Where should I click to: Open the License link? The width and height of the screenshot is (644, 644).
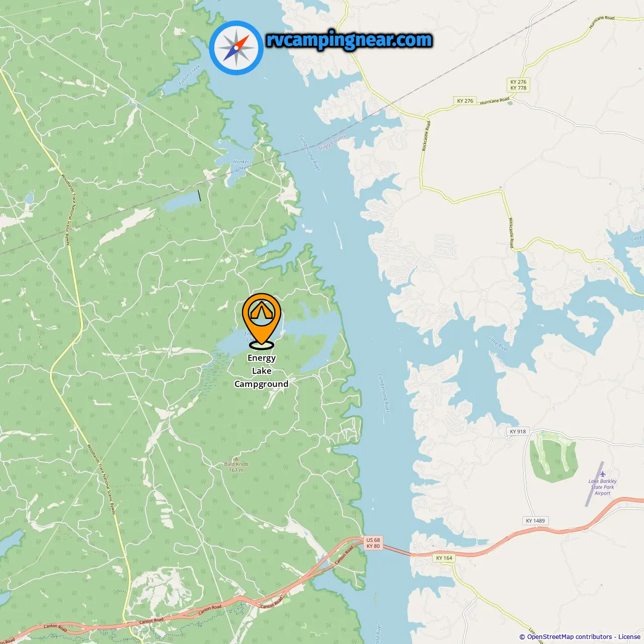tap(629, 637)
